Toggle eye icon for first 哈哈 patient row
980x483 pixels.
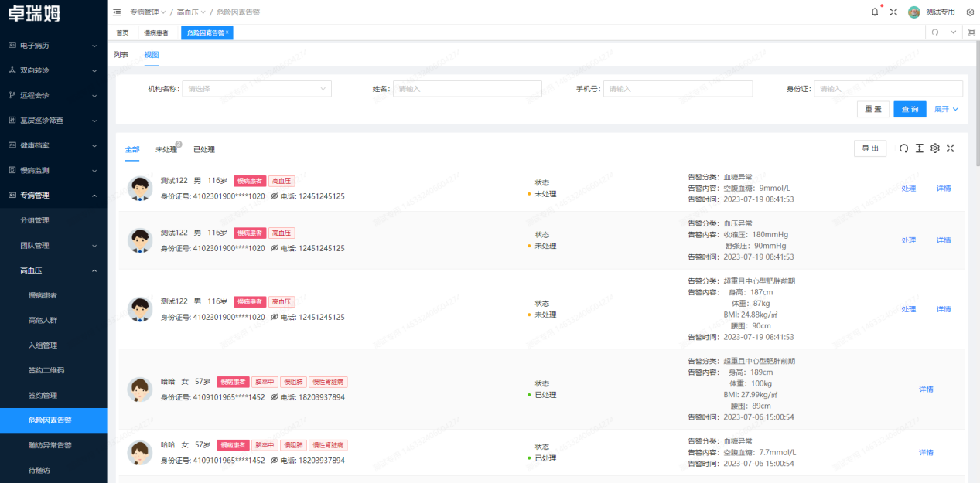274,397
